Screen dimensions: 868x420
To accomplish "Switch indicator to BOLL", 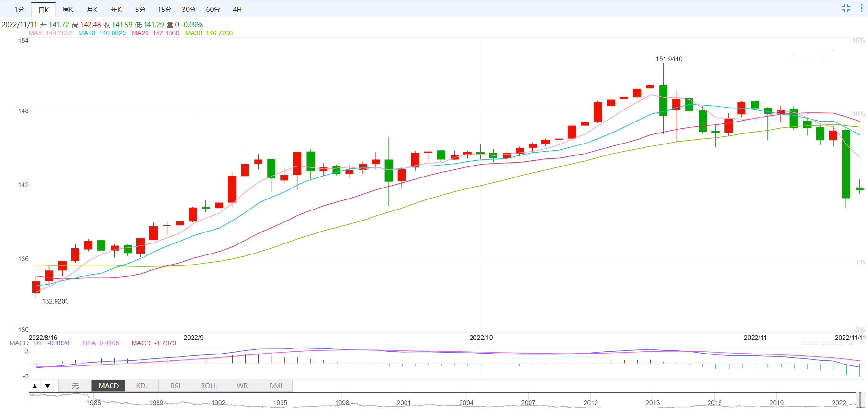I will pyautogui.click(x=209, y=386).
